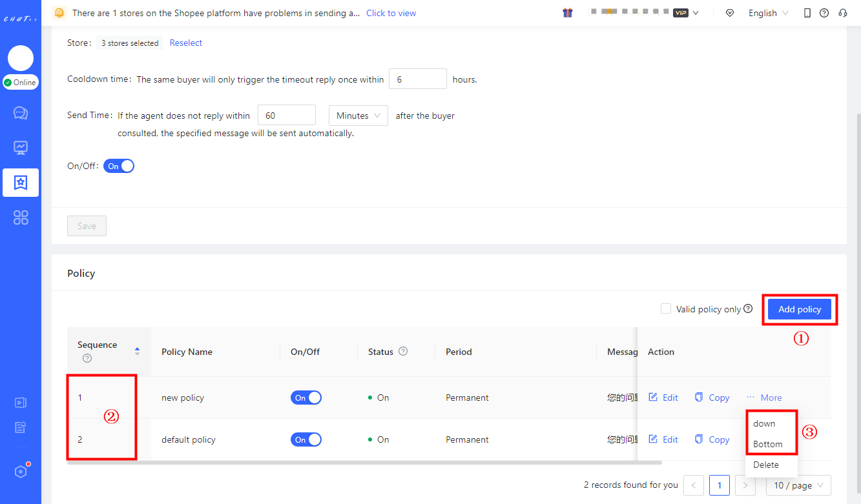Click help icon beside Valid policy only

point(748,308)
